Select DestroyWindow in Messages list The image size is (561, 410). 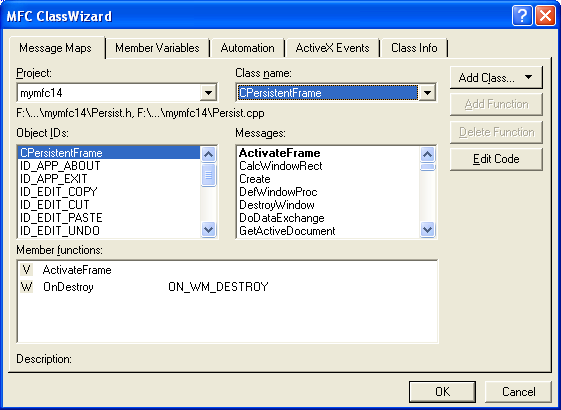tap(328, 205)
